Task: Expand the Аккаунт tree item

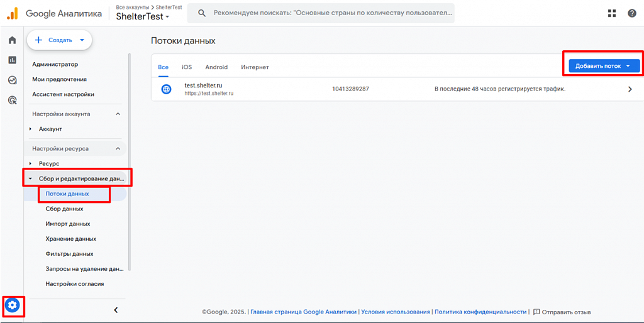Action: point(30,129)
